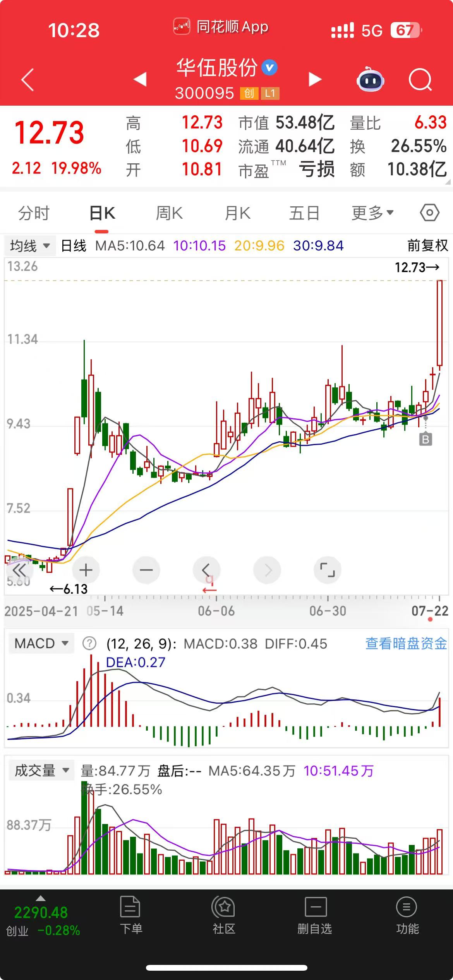Image resolution: width=453 pixels, height=980 pixels.
Task: Open the MACD indicator dropdown
Action: tap(41, 643)
